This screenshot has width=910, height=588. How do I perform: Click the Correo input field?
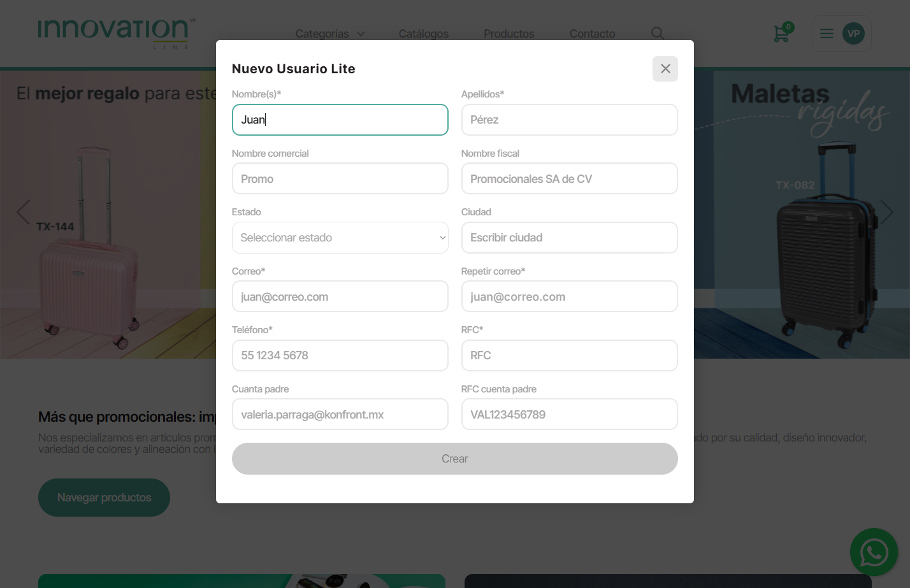coord(340,296)
